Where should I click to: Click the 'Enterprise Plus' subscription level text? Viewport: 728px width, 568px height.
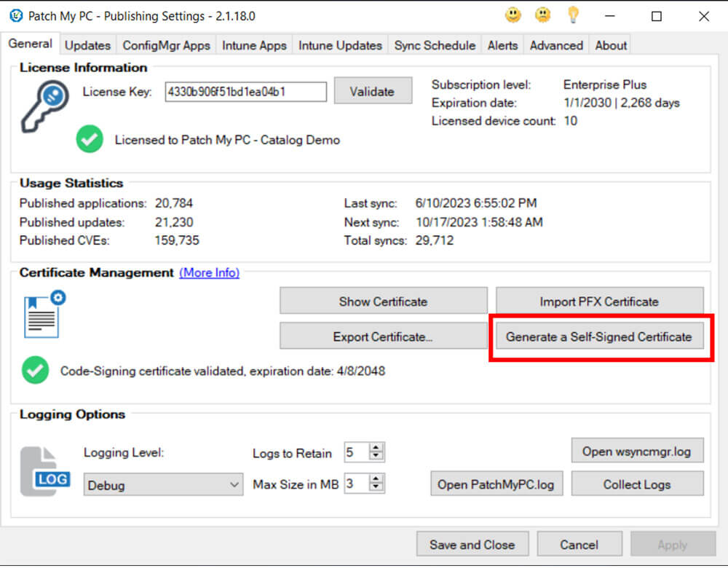[605, 84]
